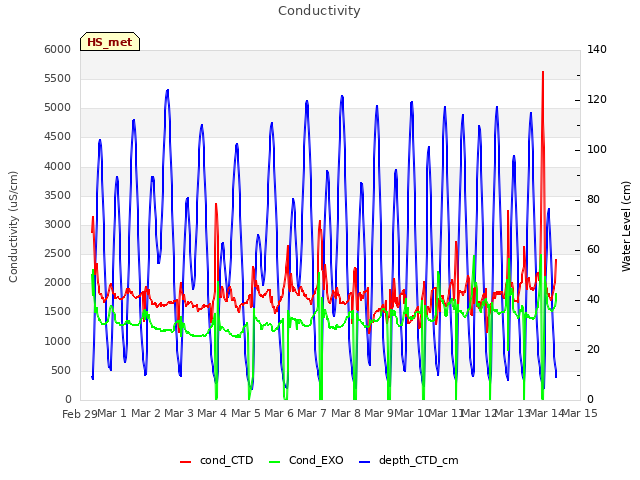The height and width of the screenshot is (480, 640).
Task: Click the Conductivity chart title
Action: point(319,11)
